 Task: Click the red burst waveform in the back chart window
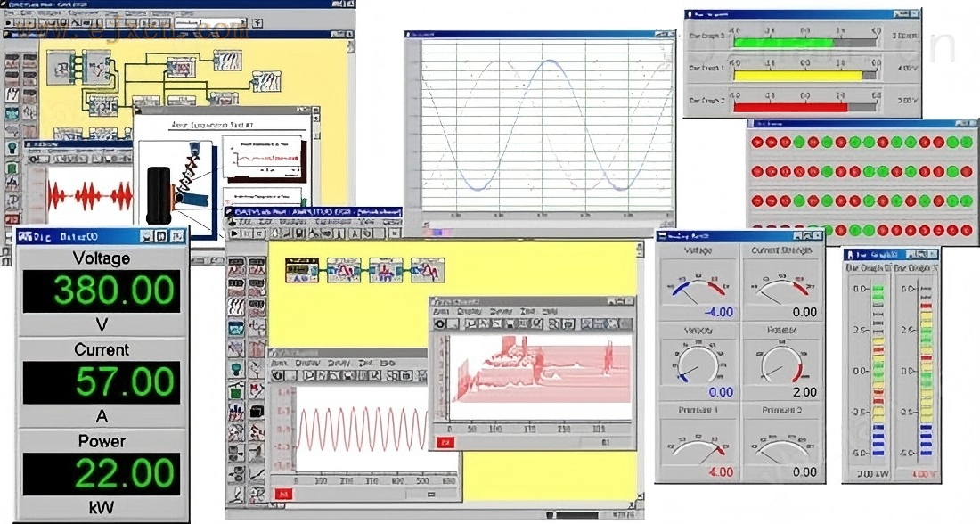(89, 196)
